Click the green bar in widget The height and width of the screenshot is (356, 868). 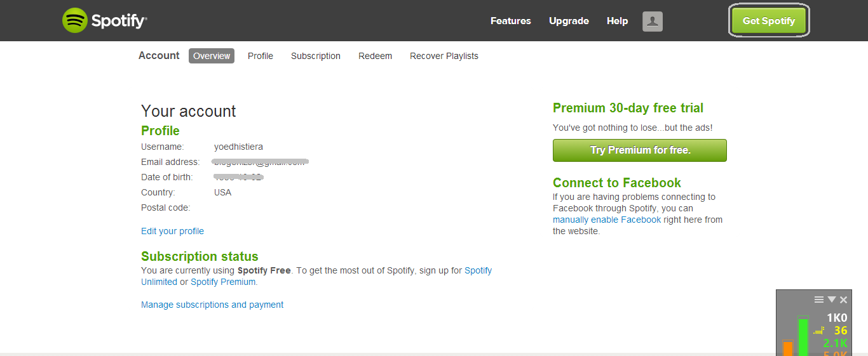click(x=803, y=336)
